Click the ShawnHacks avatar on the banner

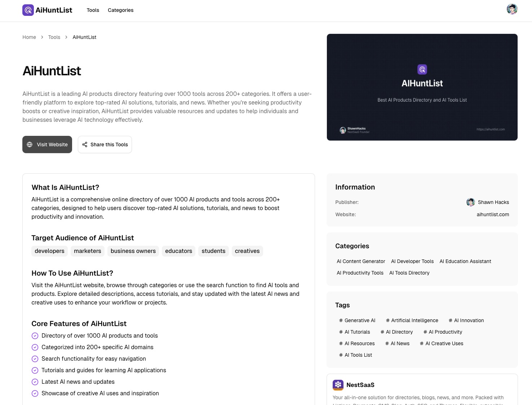pos(342,130)
